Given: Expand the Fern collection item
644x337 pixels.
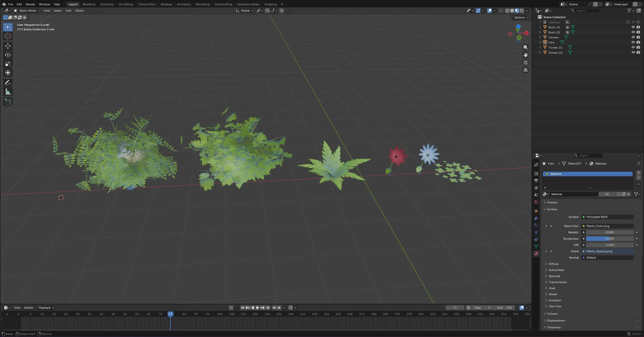Looking at the screenshot, I should [x=540, y=42].
